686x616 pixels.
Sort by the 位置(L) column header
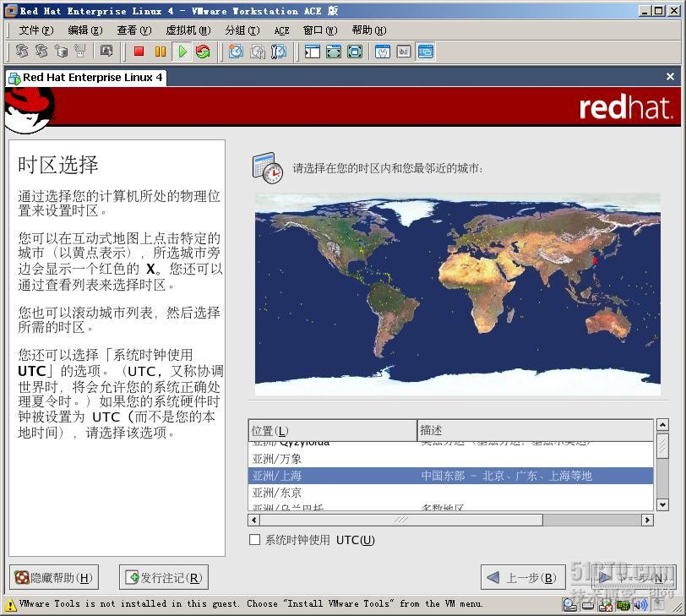point(333,430)
